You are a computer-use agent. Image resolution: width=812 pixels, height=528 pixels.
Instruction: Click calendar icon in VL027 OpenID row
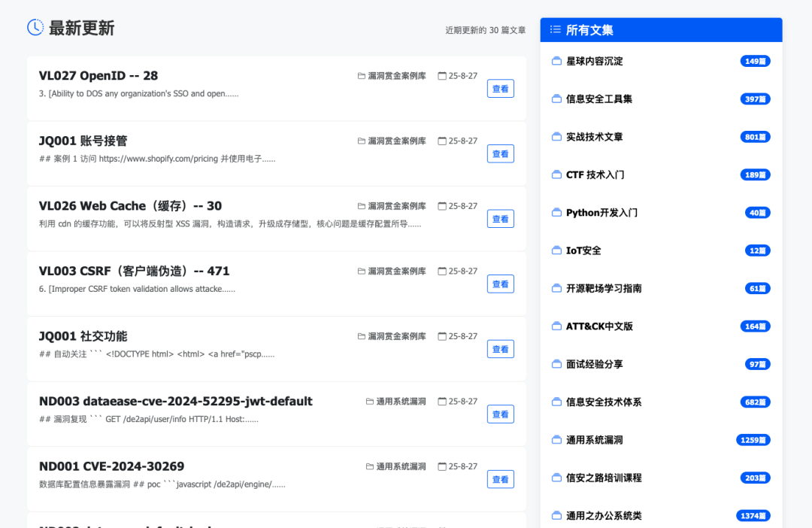pos(442,76)
